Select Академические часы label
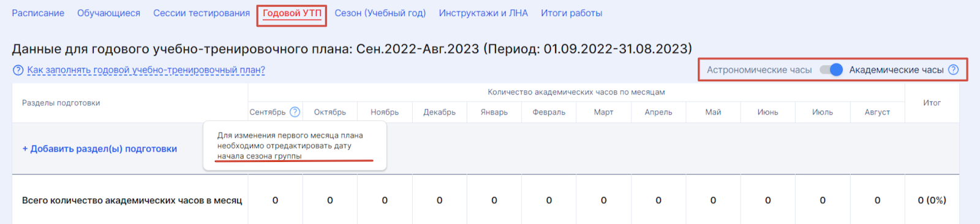980x224 pixels. [896, 70]
